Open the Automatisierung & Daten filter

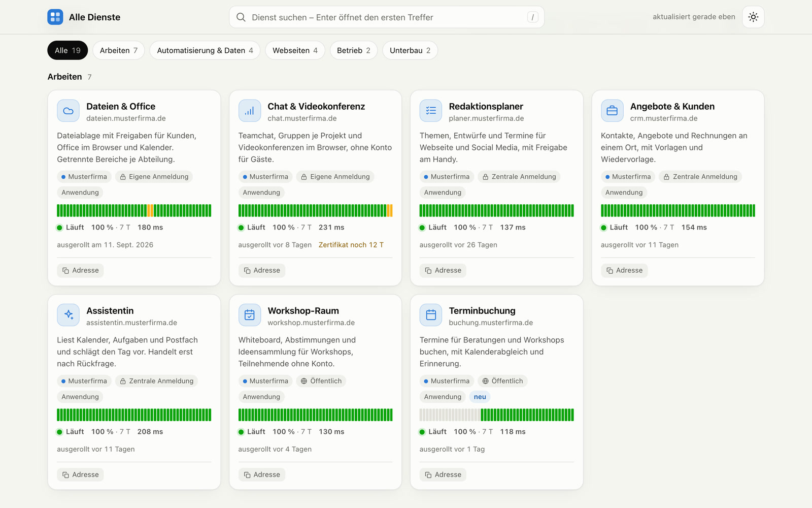point(205,50)
